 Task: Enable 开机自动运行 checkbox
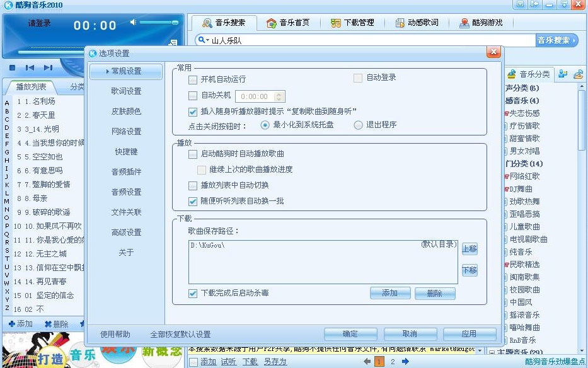click(x=193, y=79)
